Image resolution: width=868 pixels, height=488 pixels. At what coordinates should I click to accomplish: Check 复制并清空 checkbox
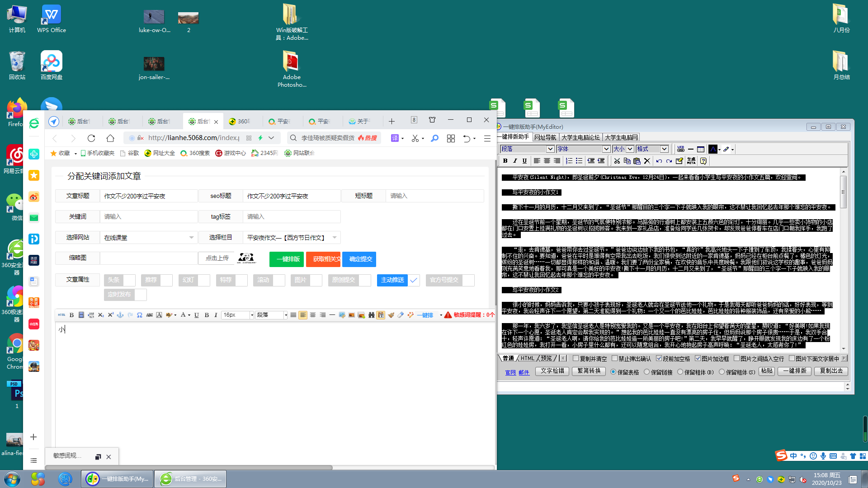tap(576, 358)
